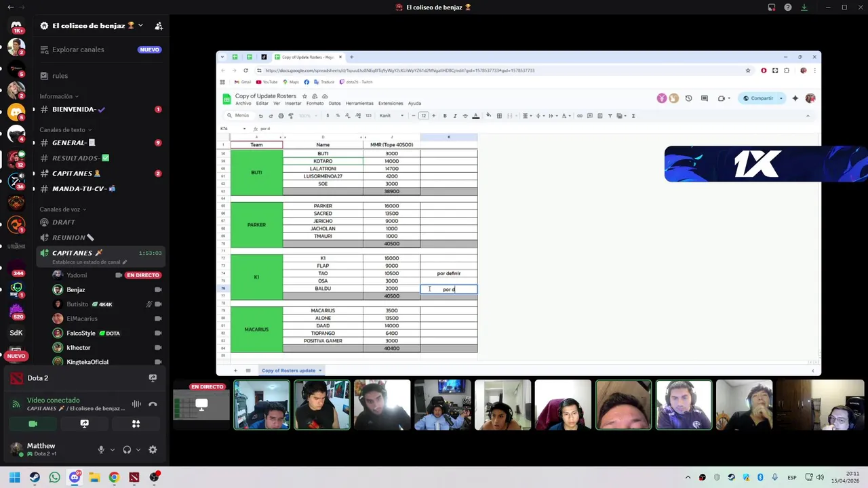Image resolution: width=868 pixels, height=488 pixels.
Task: Open microphone input options chevron
Action: coord(113,449)
